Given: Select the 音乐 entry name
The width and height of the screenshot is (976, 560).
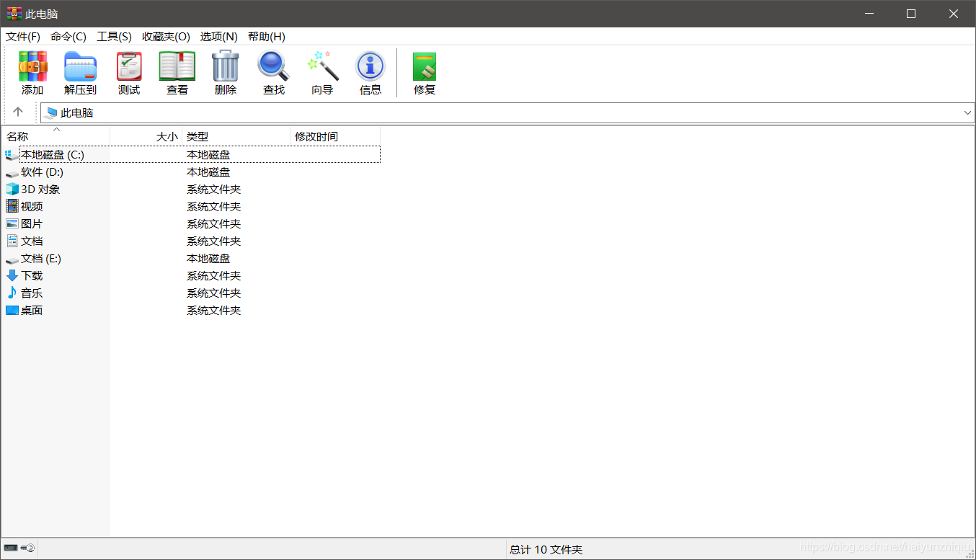Looking at the screenshot, I should click(32, 293).
